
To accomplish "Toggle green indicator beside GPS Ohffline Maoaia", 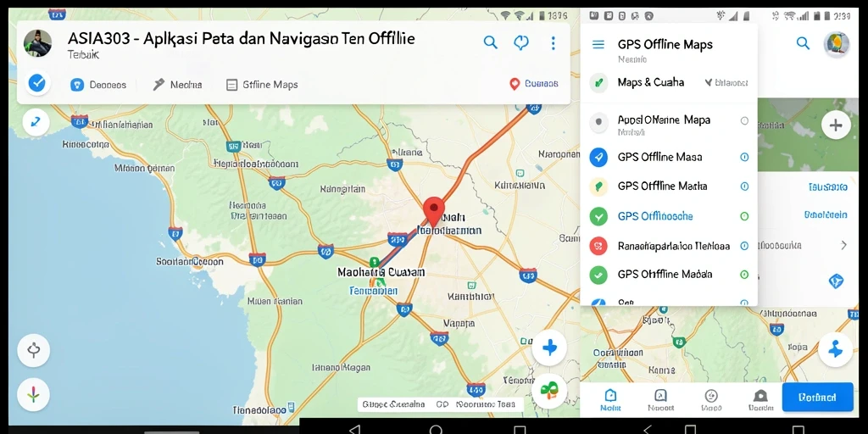I will [744, 275].
